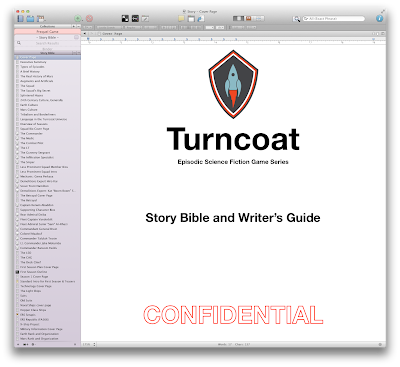This screenshot has width=400, height=367.
Task: Open 'Earth Rank and Organization' document
Action: [x=39, y=334]
